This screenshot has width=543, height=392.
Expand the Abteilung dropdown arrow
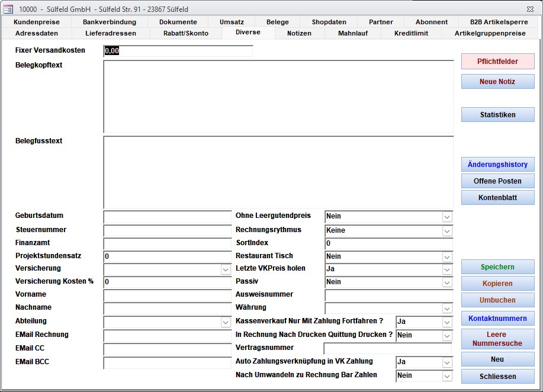pos(226,322)
